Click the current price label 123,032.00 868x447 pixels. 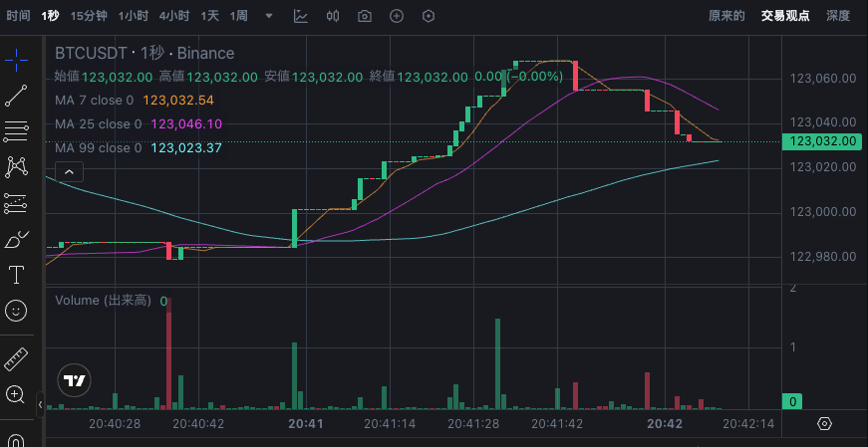point(822,141)
